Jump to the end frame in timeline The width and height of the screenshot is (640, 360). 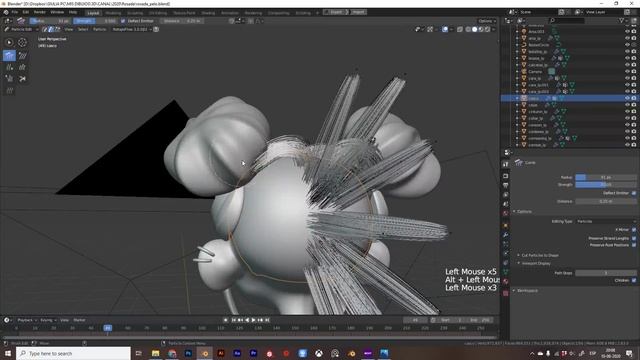(x=267, y=320)
